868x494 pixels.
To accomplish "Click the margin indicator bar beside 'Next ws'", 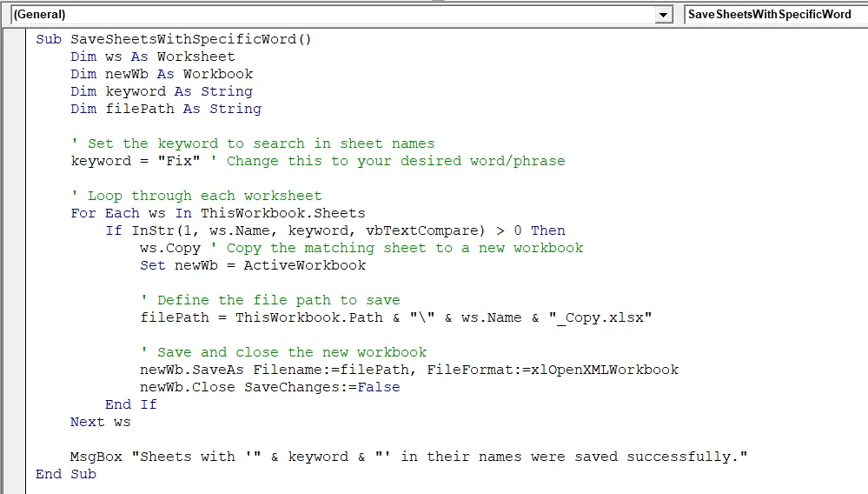I will (14, 422).
